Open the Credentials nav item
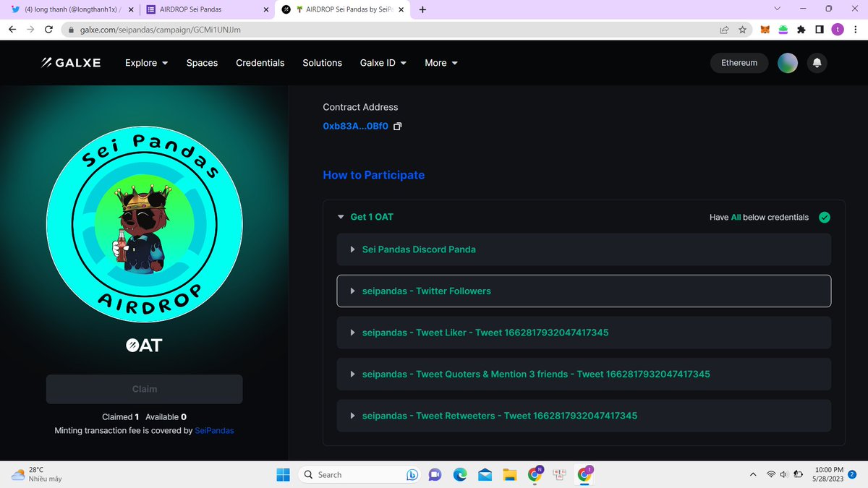 [x=260, y=63]
